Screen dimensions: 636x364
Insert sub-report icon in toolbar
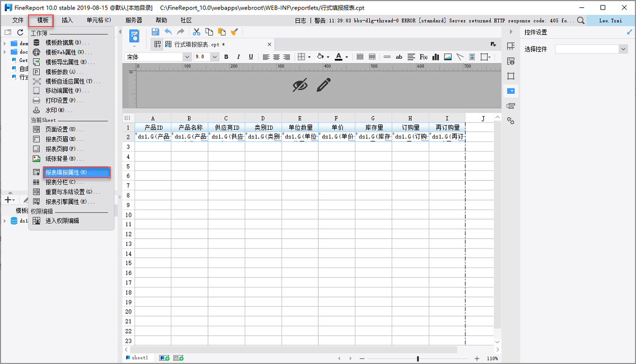(x=472, y=57)
